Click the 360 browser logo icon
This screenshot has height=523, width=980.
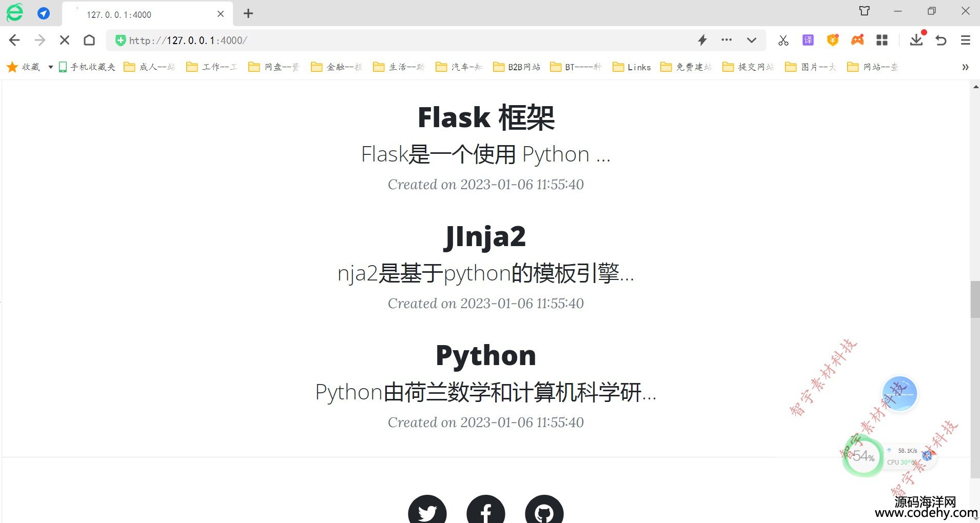(x=15, y=13)
